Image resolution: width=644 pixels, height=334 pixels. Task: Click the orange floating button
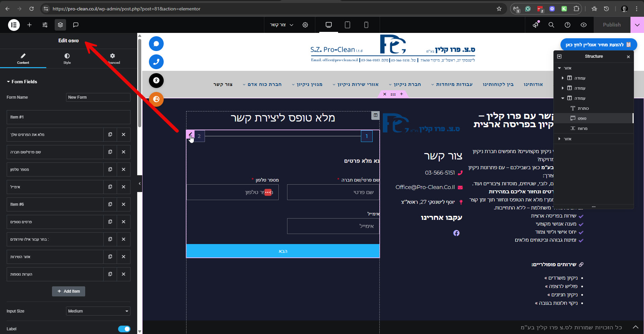[x=156, y=99]
